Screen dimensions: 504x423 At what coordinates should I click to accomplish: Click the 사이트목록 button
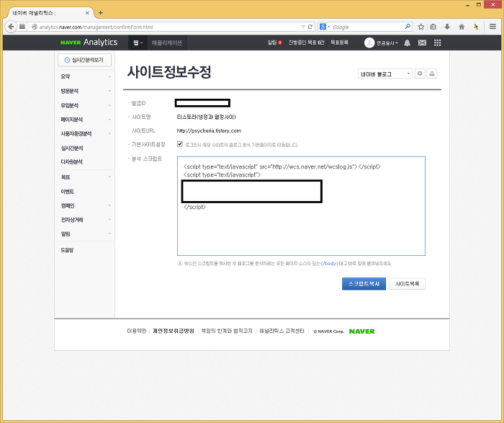pos(408,284)
